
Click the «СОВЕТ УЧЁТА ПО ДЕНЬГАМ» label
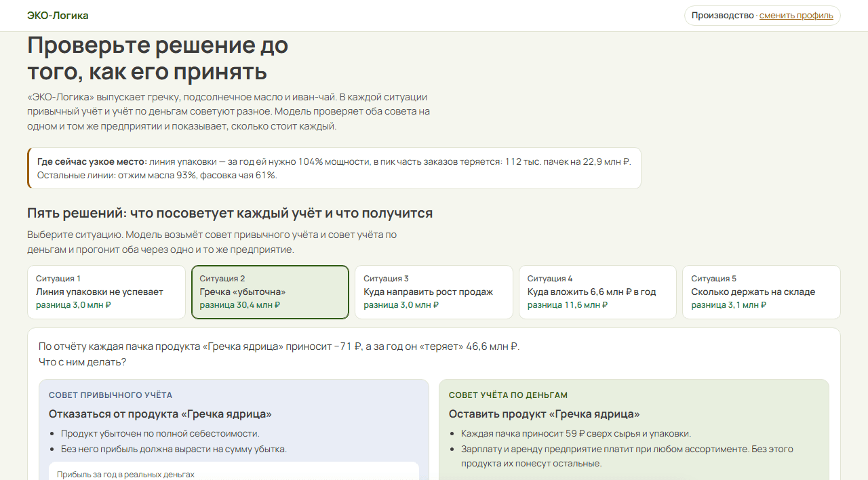coord(508,395)
